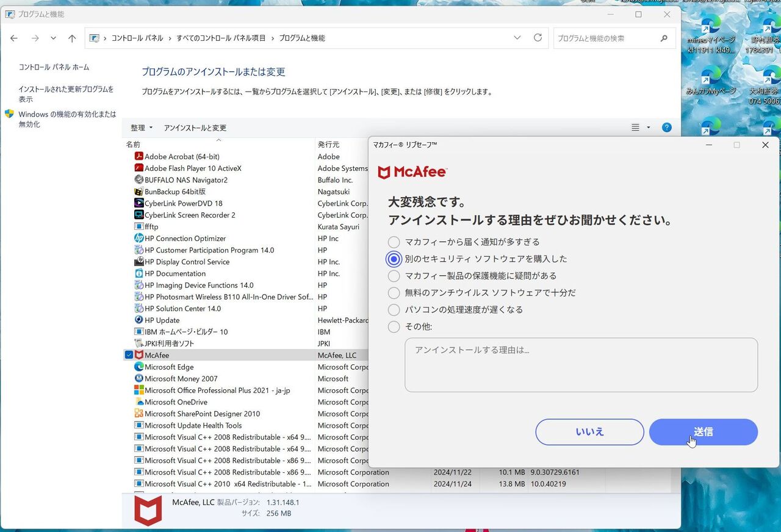The image size is (781, 532).
Task: Click the プログラムと機能 breadcrumb
Action: (302, 38)
